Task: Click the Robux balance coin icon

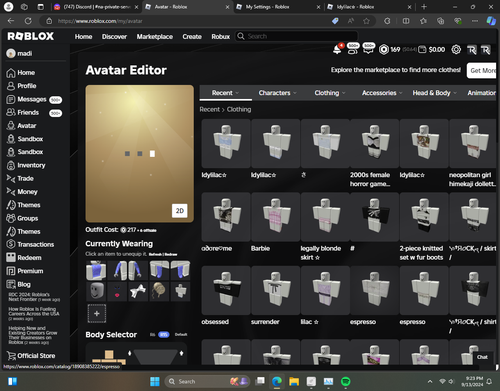Action: click(384, 50)
